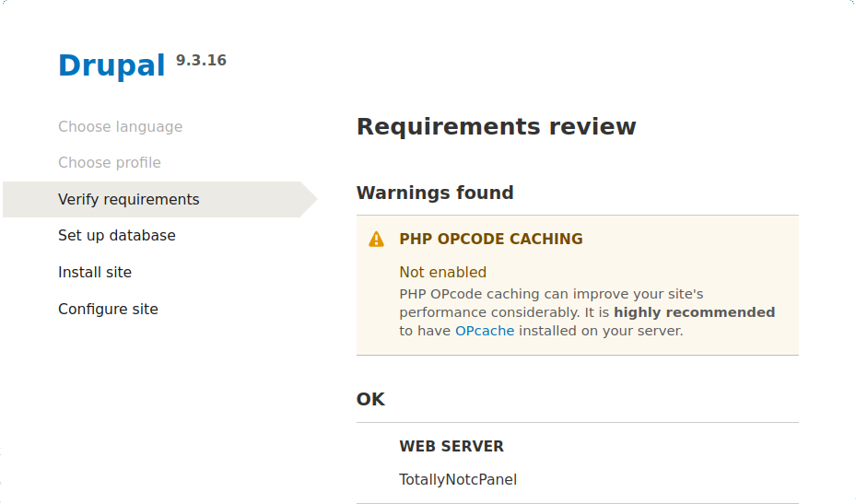Select the Choose language step
The height and width of the screenshot is (504, 856).
(x=120, y=127)
